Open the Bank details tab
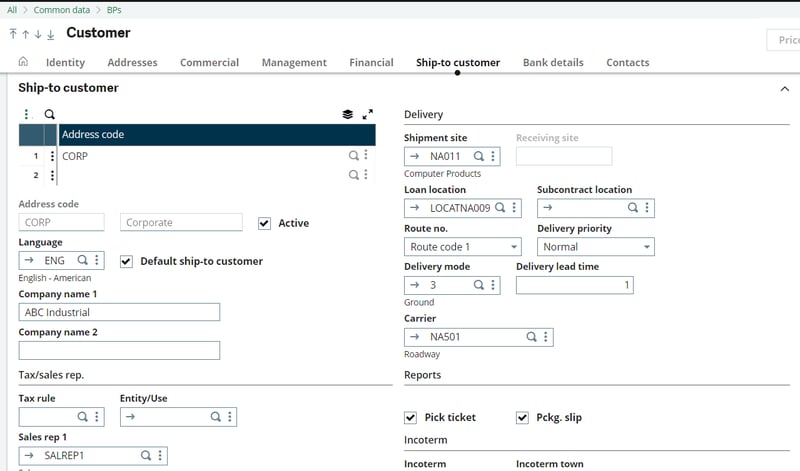This screenshot has height=471, width=800. (553, 62)
